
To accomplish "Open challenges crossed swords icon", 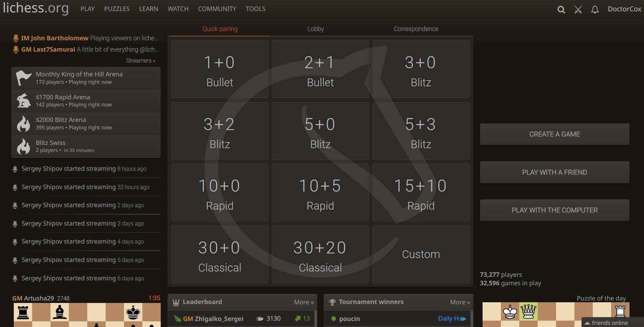I will 578,10.
